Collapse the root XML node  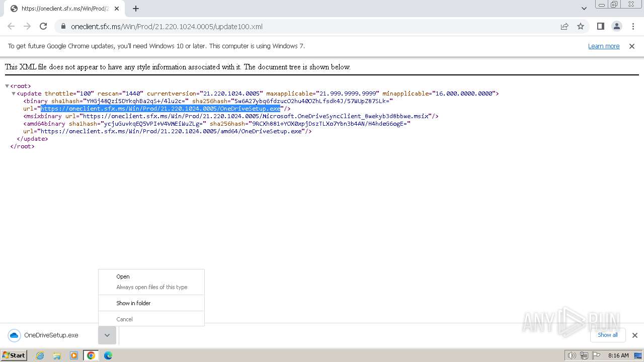7,86
